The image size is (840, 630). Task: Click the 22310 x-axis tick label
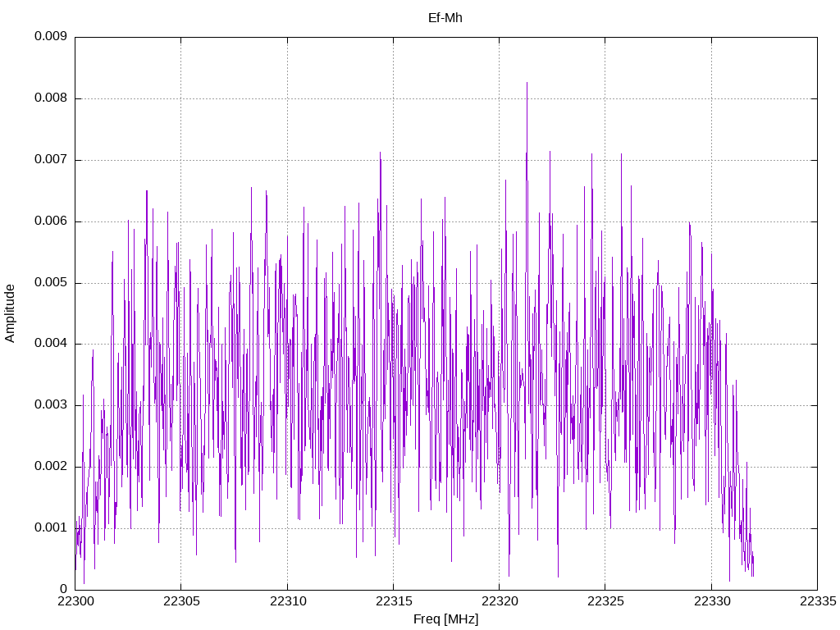[288, 601]
